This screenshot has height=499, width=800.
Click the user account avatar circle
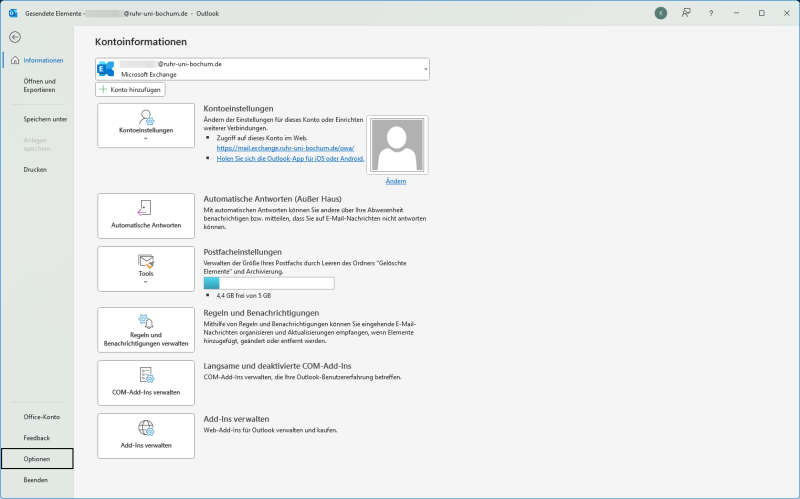pos(660,13)
